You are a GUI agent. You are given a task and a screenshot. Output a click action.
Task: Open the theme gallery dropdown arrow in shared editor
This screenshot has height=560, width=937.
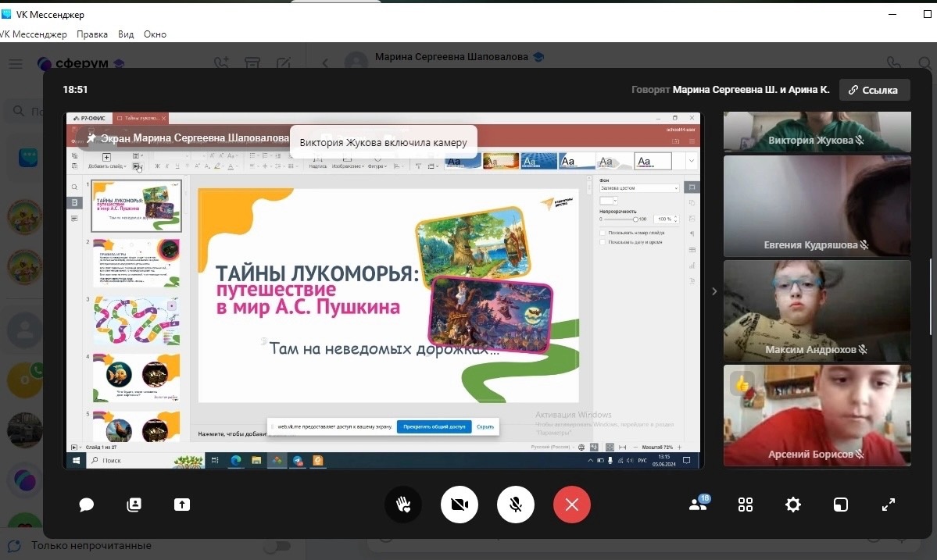692,161
